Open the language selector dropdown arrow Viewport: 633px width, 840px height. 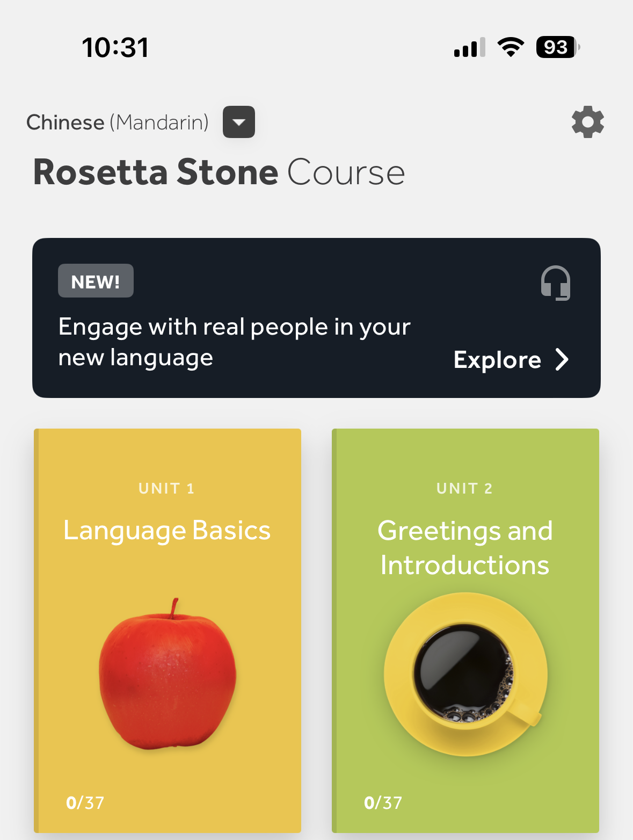coord(239,122)
